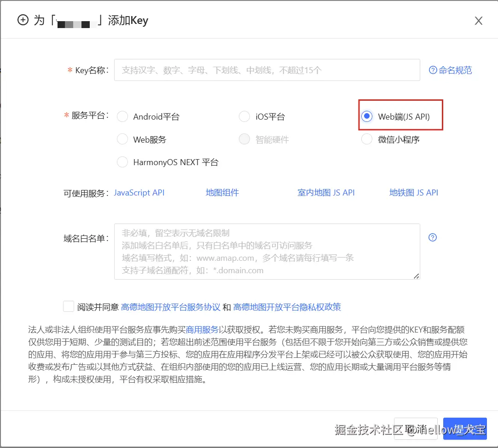Open the JavaScript API service link
Screen dimensions: 498x448
[139, 193]
